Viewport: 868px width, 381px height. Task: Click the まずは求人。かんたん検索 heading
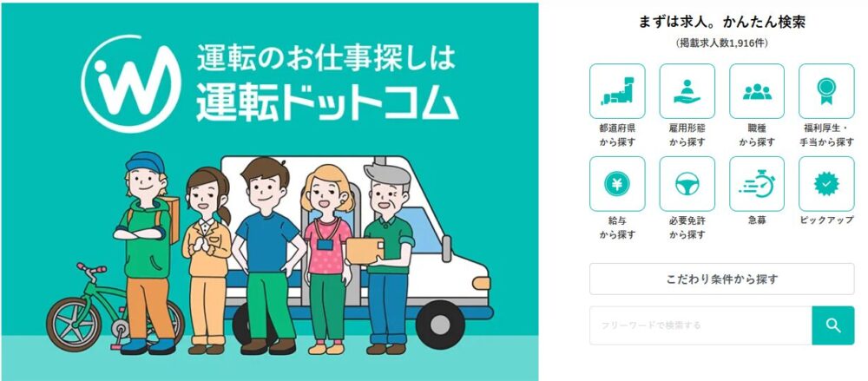click(x=722, y=23)
